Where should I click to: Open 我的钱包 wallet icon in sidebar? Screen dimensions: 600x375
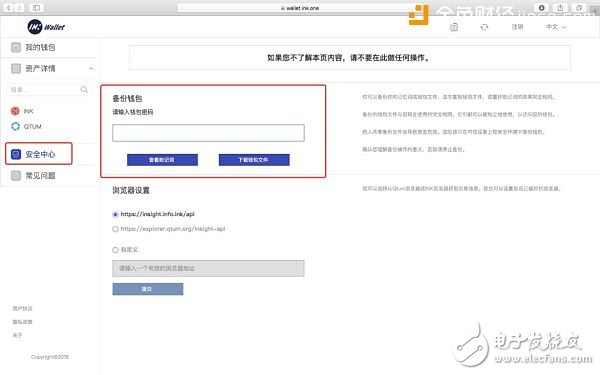coord(16,47)
